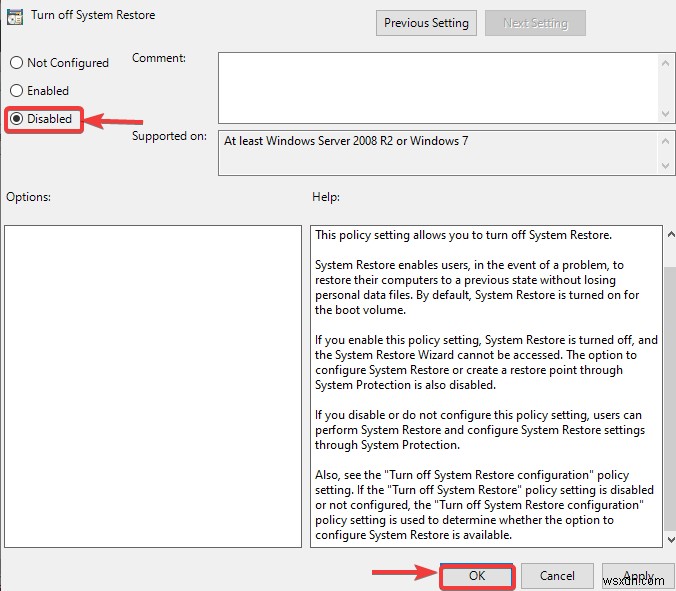Click the greyed-out Next Setting button

[x=535, y=23]
